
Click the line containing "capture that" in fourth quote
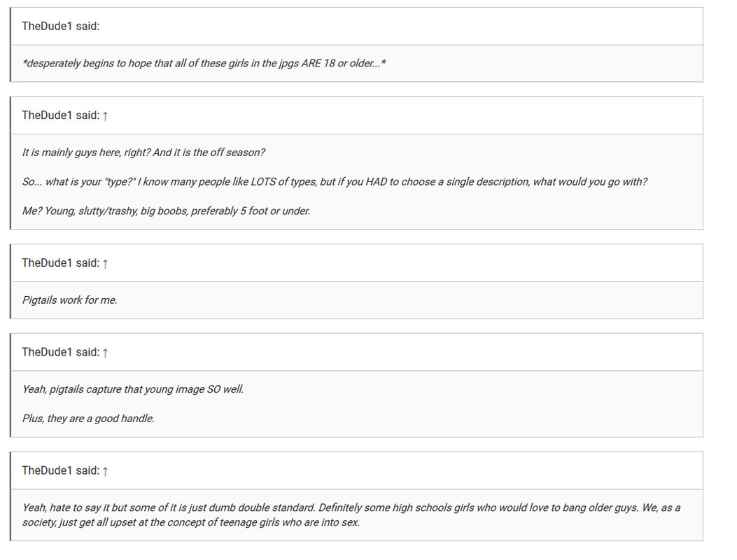click(133, 390)
